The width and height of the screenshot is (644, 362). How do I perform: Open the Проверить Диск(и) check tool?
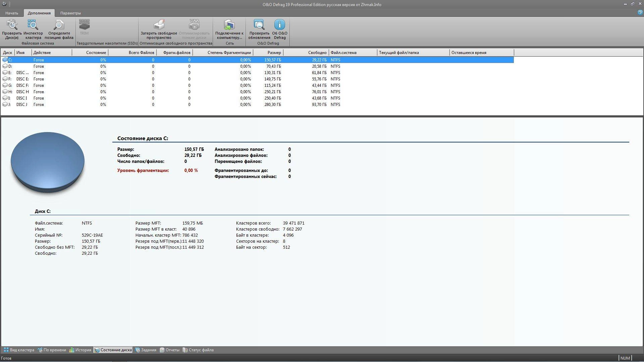click(12, 29)
